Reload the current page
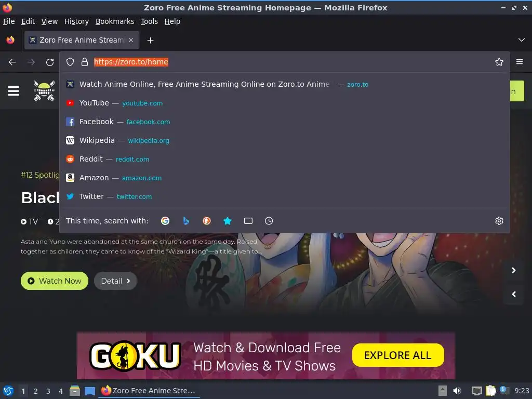The height and width of the screenshot is (399, 532). [x=50, y=62]
